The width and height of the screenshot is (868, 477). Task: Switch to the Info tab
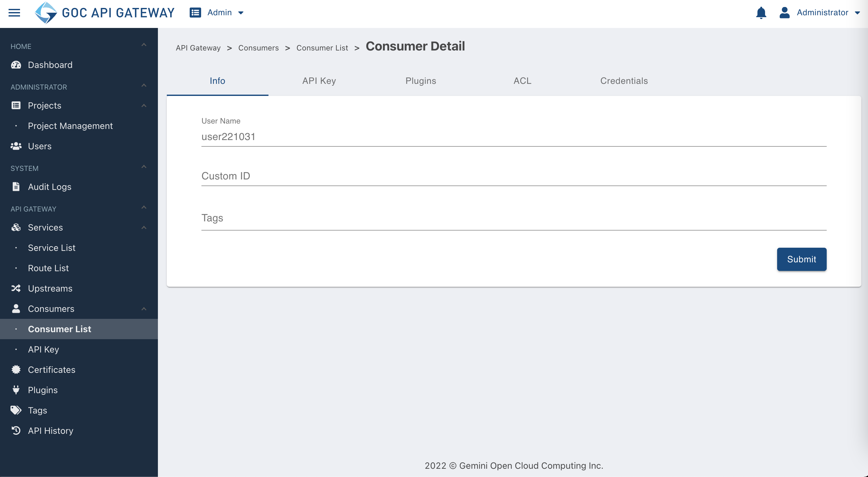coord(217,81)
